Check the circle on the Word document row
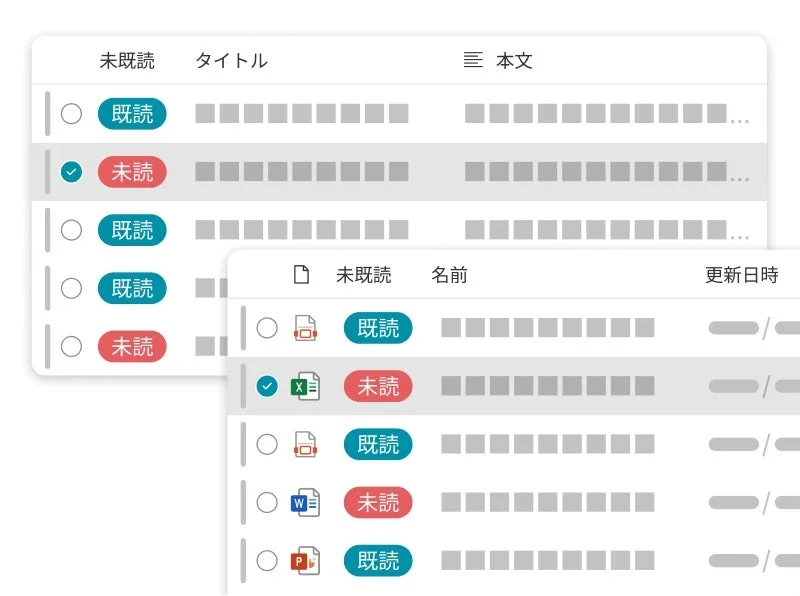Viewport: 800px width, 596px height. coord(266,503)
